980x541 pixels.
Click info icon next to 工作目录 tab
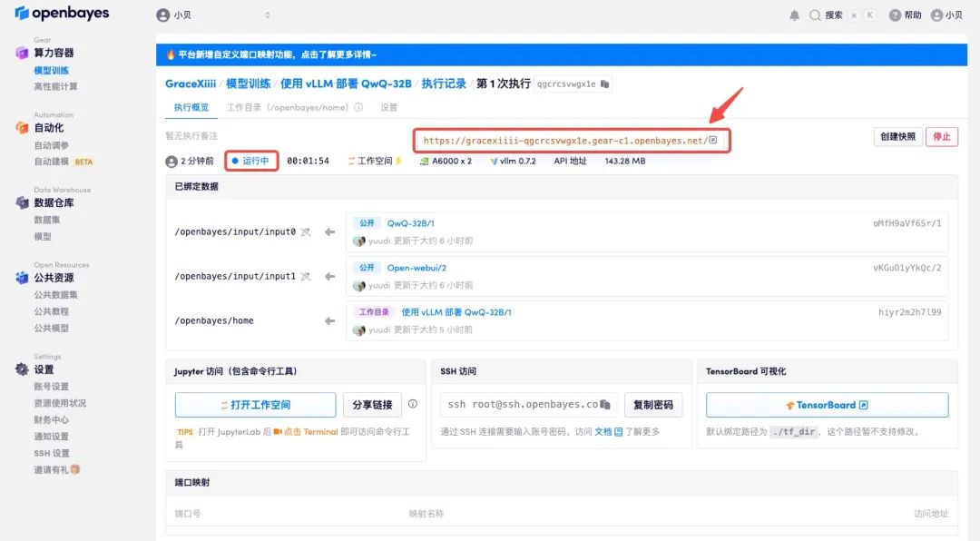click(358, 107)
